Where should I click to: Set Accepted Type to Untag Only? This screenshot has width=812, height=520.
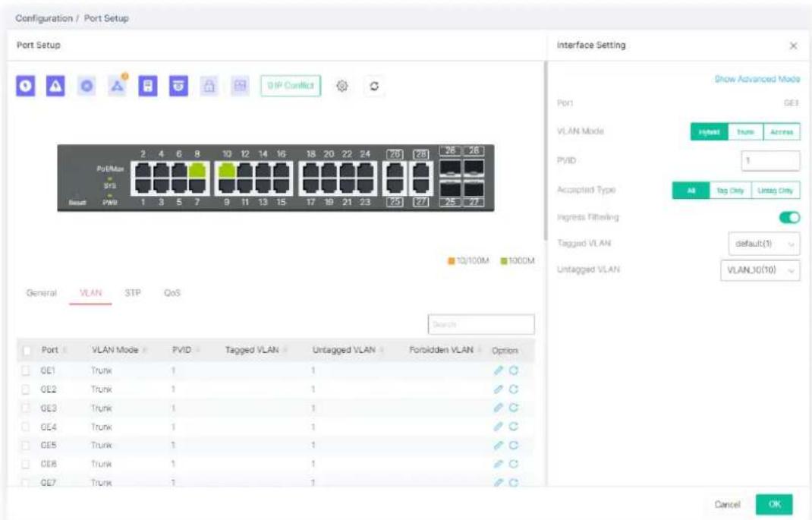[776, 191]
